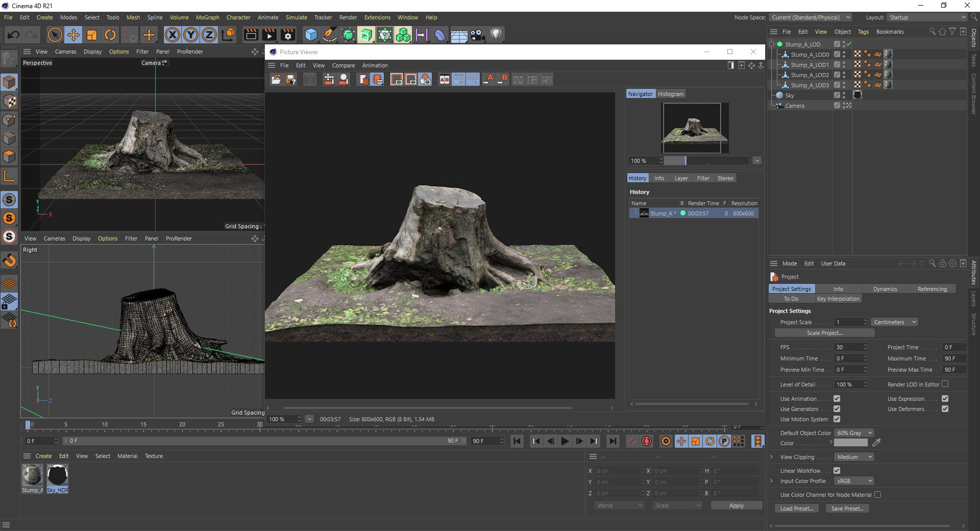Screen dimensions: 980x531
Task: Select Sky_HDR material thumbnail
Action: [57, 475]
